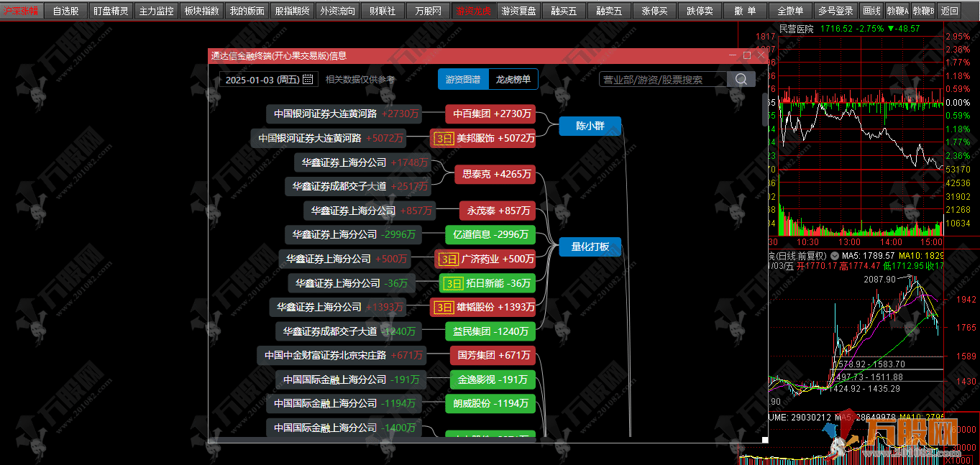Click the 融卖五 toolbar button

[609, 11]
